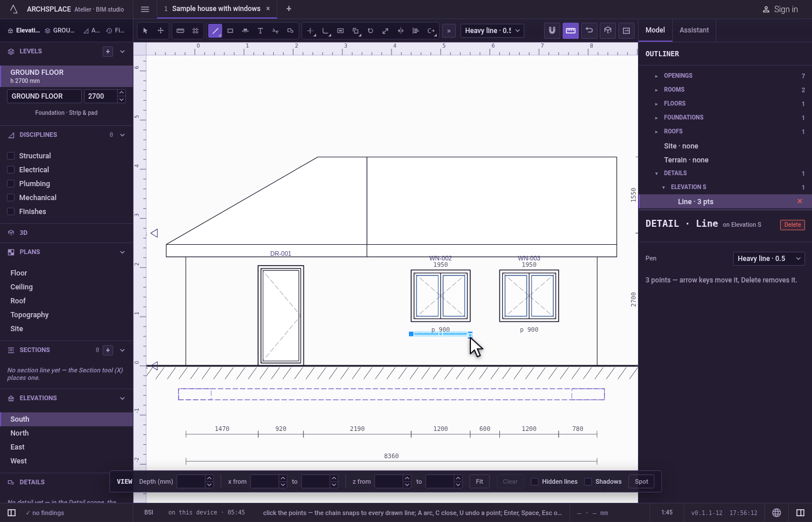Tick the Plumbing discipline checkbox
Image resolution: width=812 pixels, height=522 pixels.
(10, 184)
